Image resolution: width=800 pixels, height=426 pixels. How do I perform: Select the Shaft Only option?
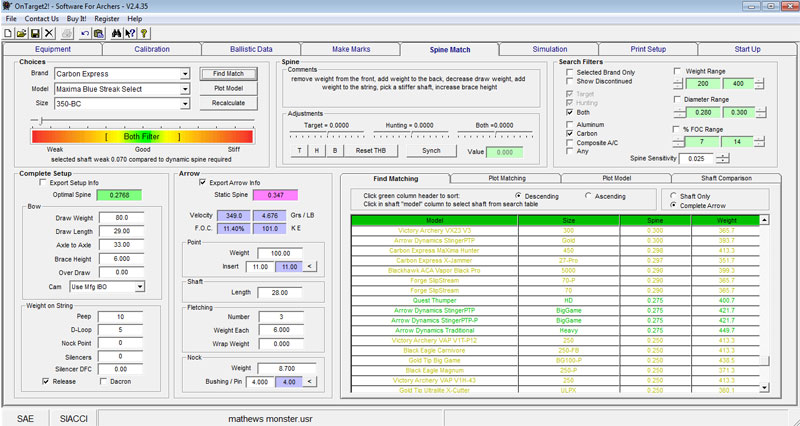pos(673,196)
